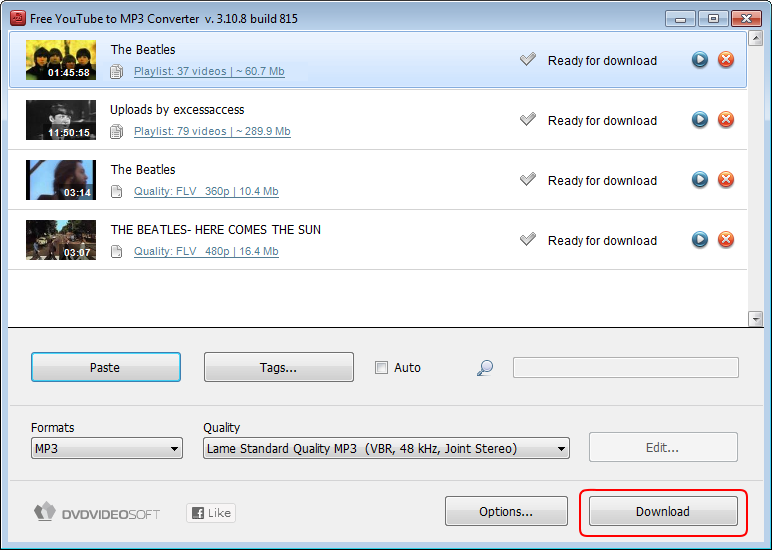
Task: Play the first The Beatles playlist item
Action: (x=700, y=60)
